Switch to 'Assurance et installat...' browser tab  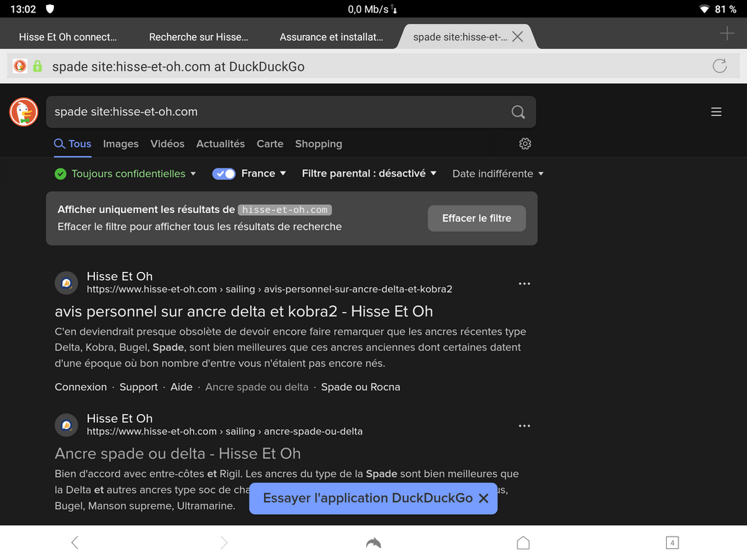[331, 37]
